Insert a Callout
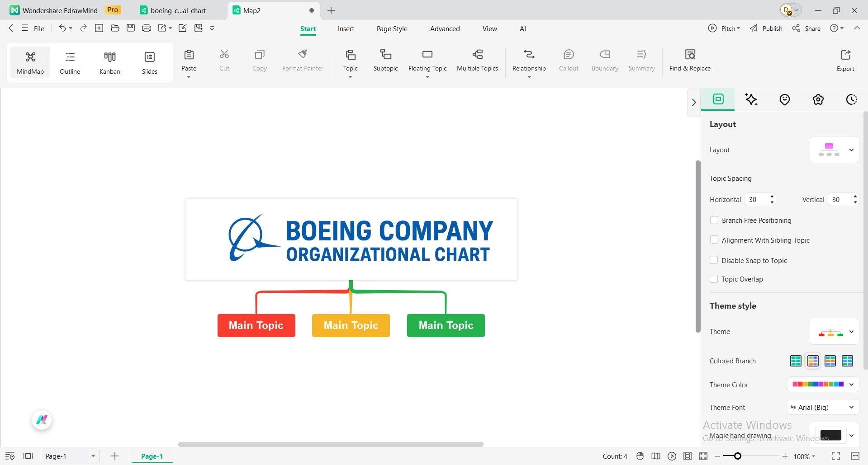The height and width of the screenshot is (465, 868). [x=569, y=60]
